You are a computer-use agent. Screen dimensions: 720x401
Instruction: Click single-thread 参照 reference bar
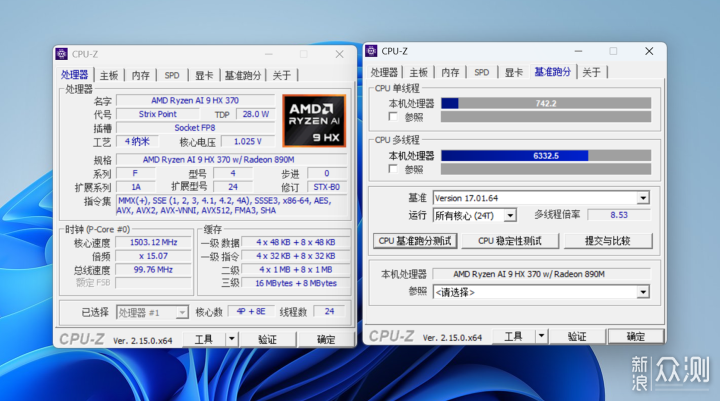pos(546,117)
